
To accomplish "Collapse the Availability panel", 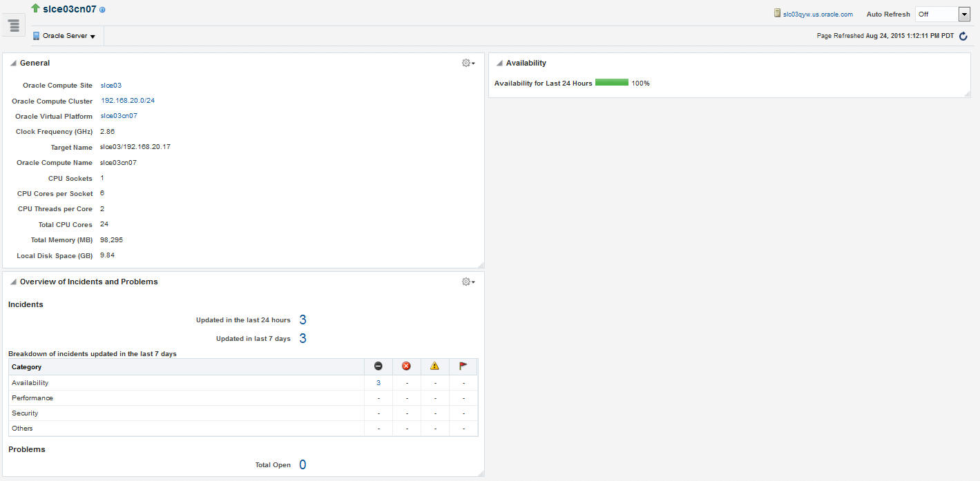I will tap(499, 63).
